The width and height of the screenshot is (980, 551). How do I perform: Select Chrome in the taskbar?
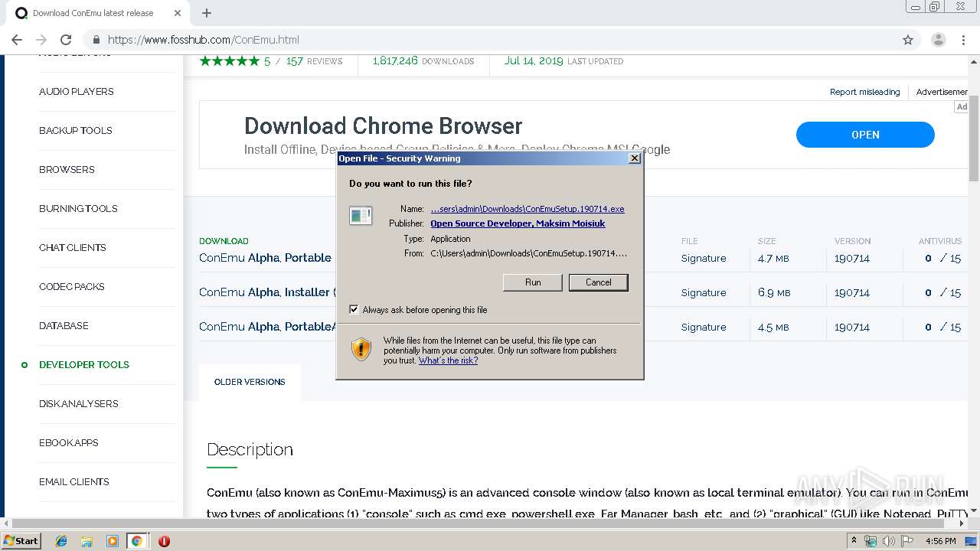tap(137, 541)
